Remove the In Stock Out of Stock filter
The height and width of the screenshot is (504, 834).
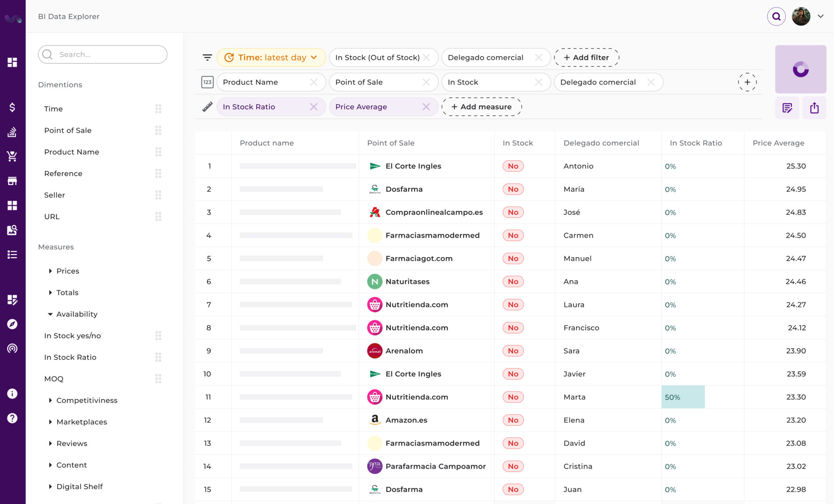pos(428,57)
